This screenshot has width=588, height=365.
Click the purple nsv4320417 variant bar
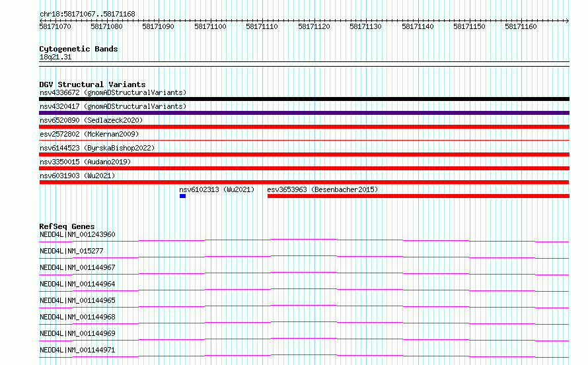point(304,113)
